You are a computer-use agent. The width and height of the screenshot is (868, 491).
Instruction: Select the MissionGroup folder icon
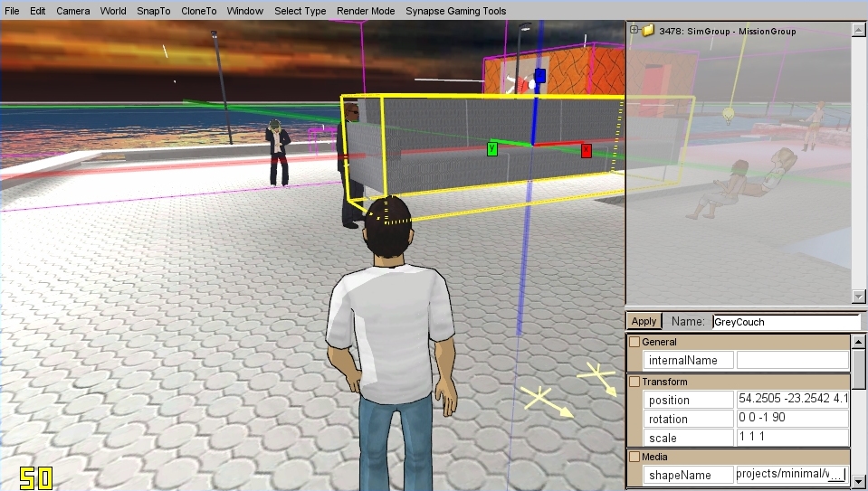click(x=648, y=31)
